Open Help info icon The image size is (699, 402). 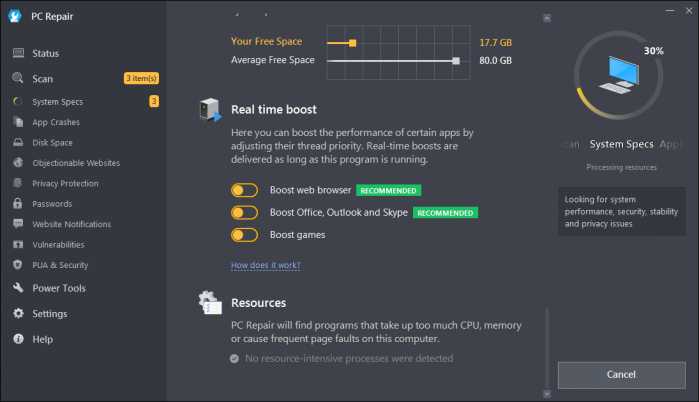(x=18, y=339)
